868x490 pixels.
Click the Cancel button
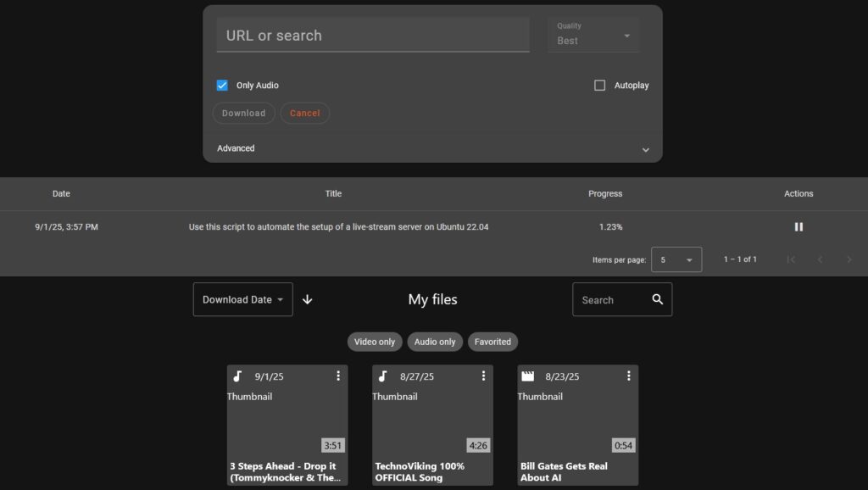(305, 113)
